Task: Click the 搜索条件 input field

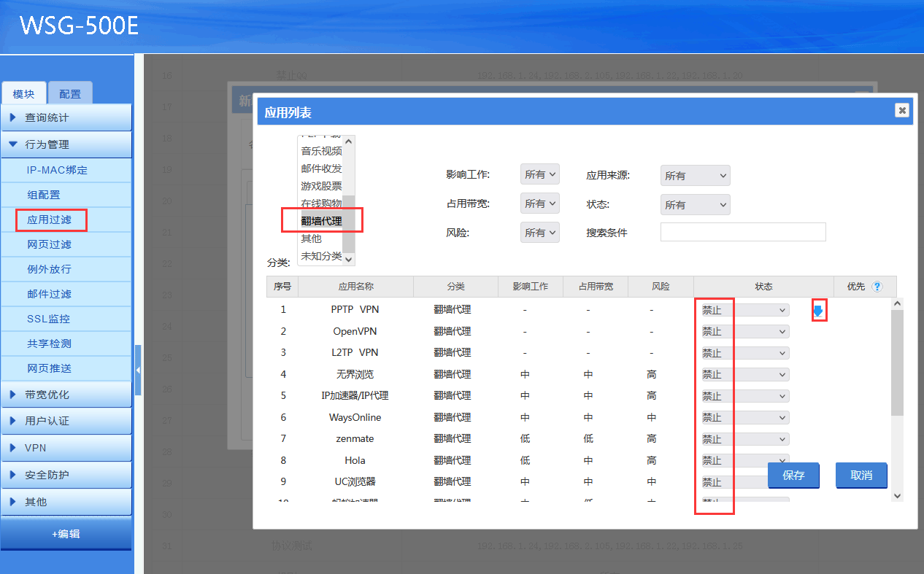Action: [x=743, y=232]
